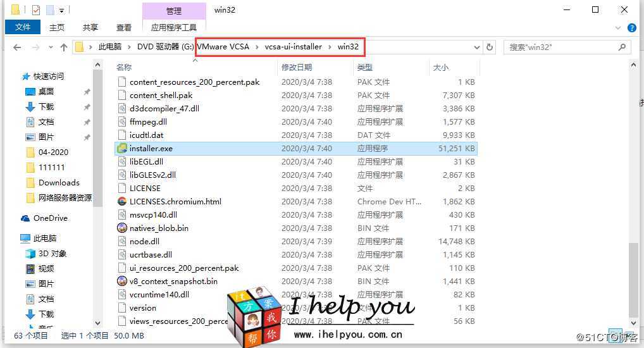Screen dimensions: 644x348
Task: Open quick access toolbar customize dropdown
Action: pyautogui.click(x=61, y=10)
